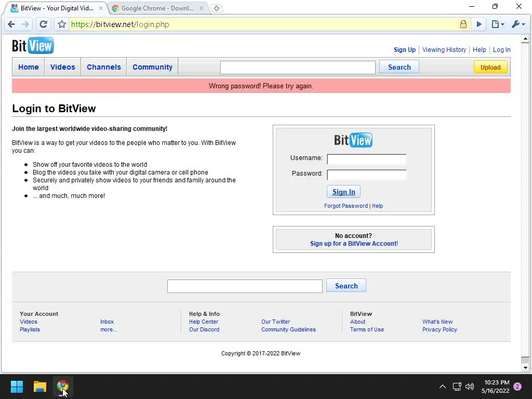The width and height of the screenshot is (532, 399).
Task: Click the BitView logo in the login box
Action: coord(353,140)
